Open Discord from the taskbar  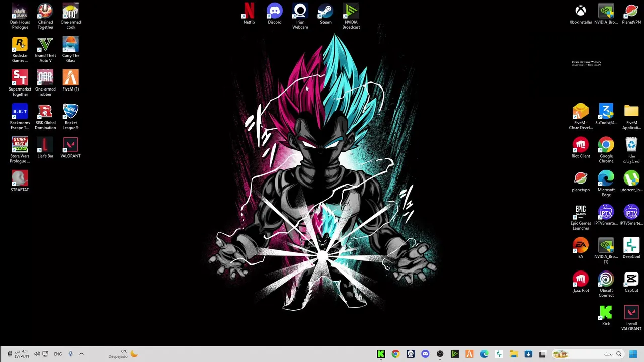click(x=425, y=354)
